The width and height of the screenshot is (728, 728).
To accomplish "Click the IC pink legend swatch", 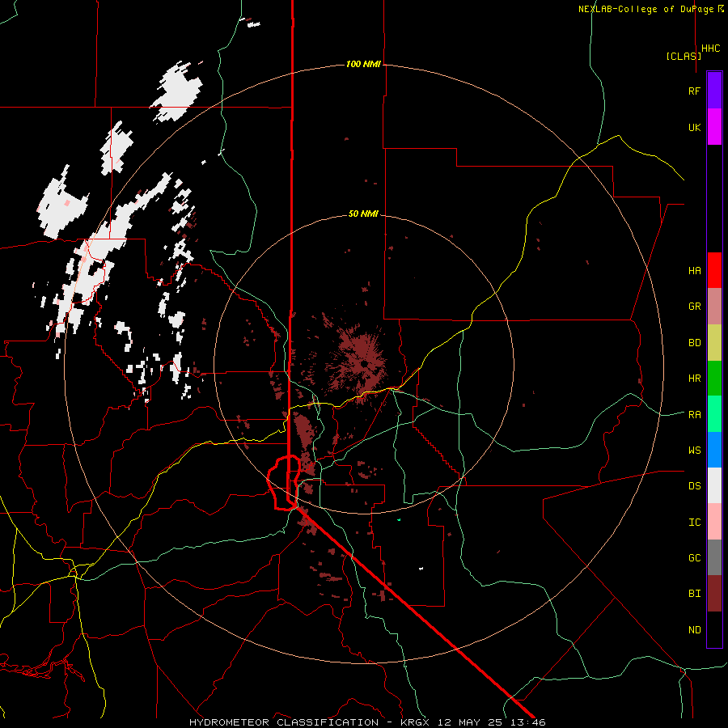I will (x=714, y=522).
